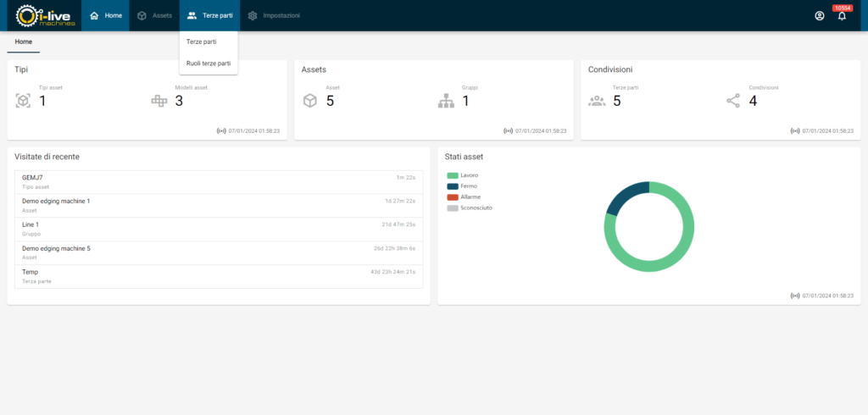Image resolution: width=868 pixels, height=415 pixels.
Task: Collapse the Terze parti navigation dropdown
Action: (x=209, y=16)
